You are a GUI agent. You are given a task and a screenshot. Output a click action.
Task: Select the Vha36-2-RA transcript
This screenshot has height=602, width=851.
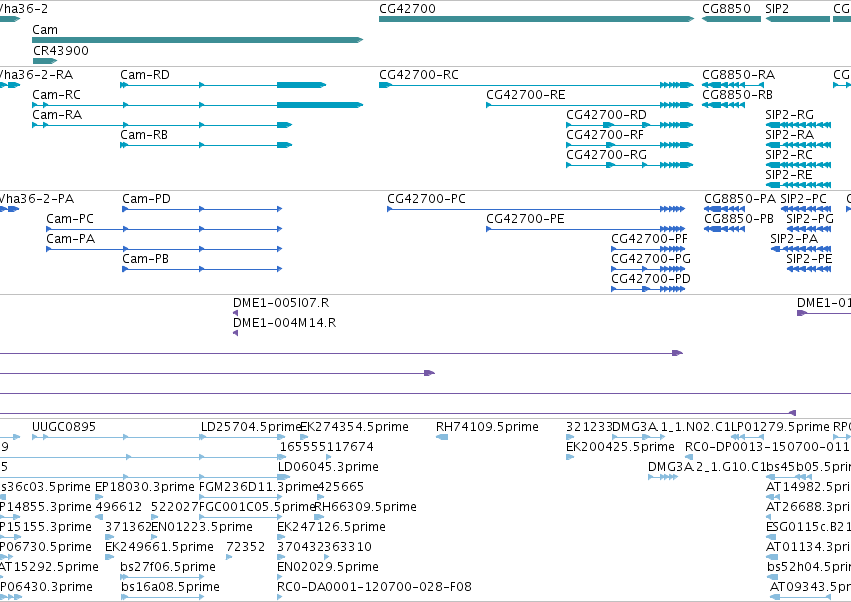point(10,85)
